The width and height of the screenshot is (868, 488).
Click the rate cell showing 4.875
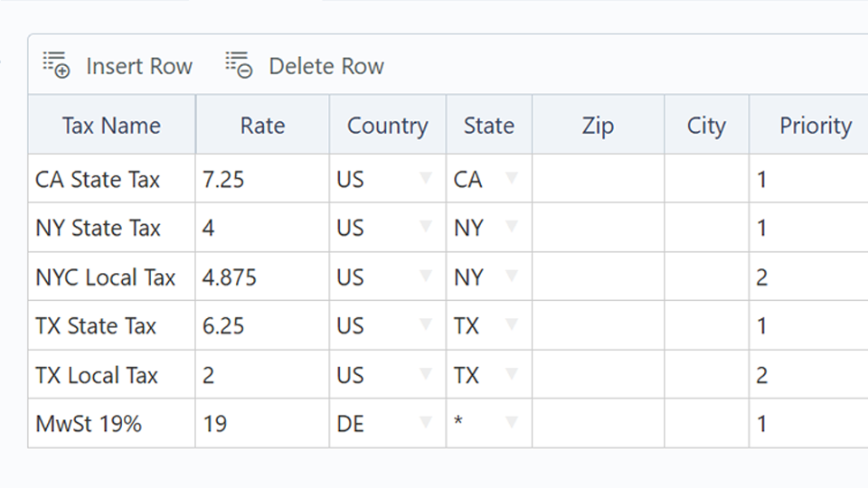click(x=261, y=277)
